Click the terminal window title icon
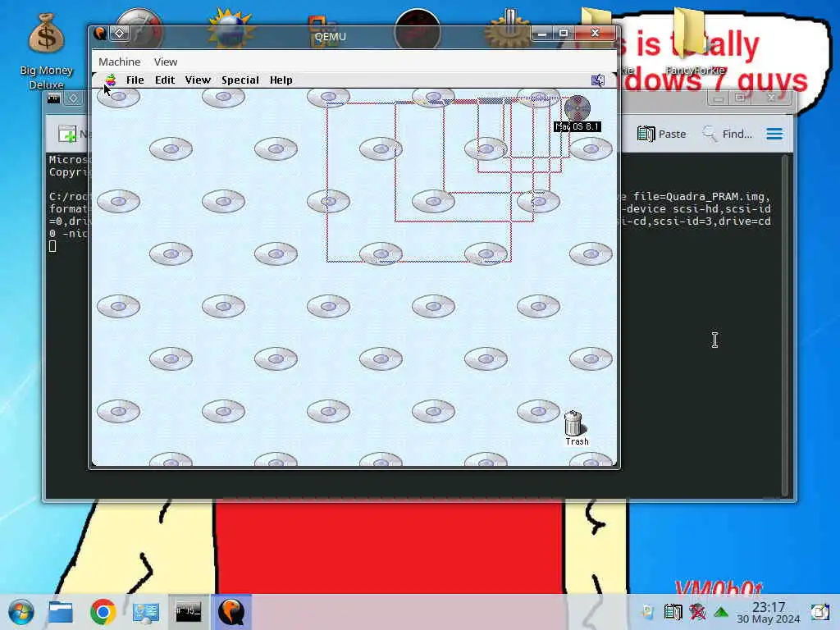This screenshot has height=630, width=840. coord(53,98)
